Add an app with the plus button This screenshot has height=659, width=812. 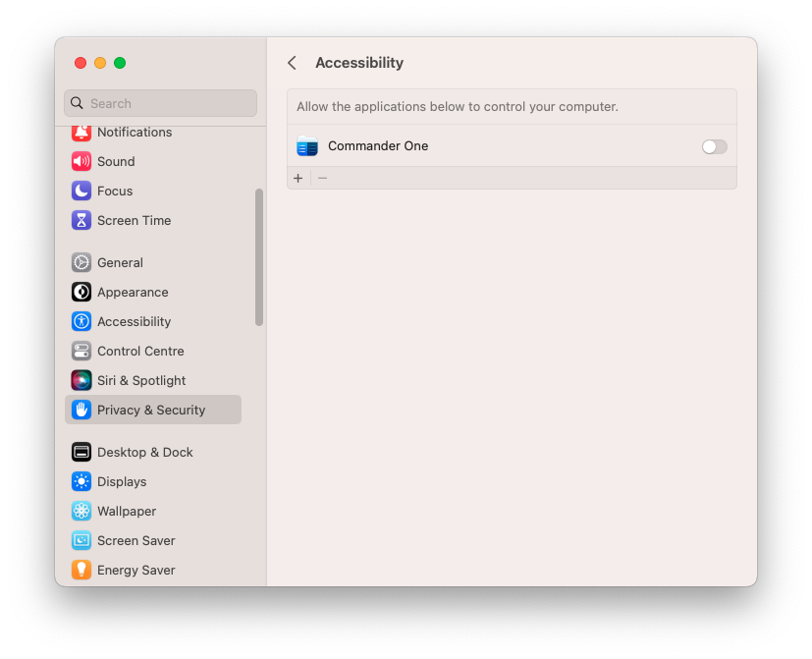point(298,178)
